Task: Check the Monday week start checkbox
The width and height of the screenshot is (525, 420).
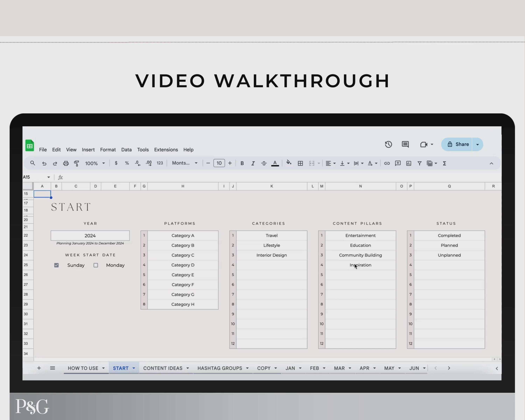Action: point(96,265)
